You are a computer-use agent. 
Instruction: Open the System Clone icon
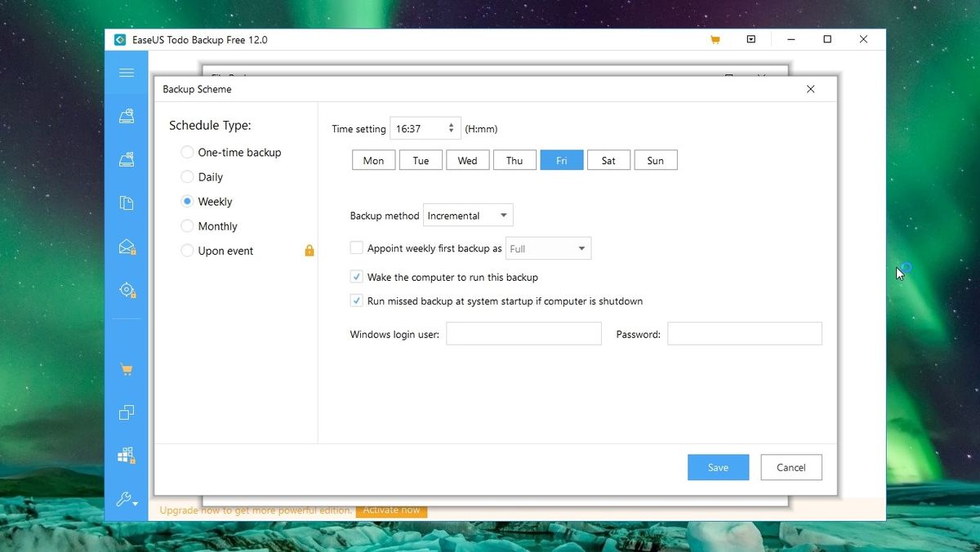[x=127, y=455]
